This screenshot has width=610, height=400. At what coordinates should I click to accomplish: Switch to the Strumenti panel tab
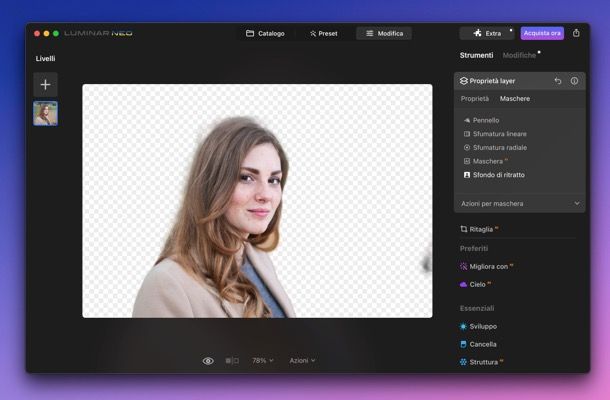click(x=476, y=55)
